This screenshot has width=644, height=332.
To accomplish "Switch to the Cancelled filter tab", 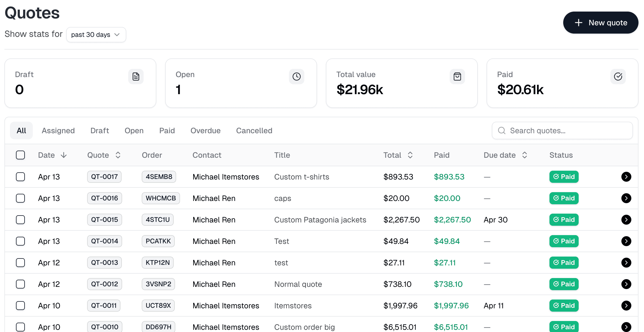I will (x=254, y=130).
